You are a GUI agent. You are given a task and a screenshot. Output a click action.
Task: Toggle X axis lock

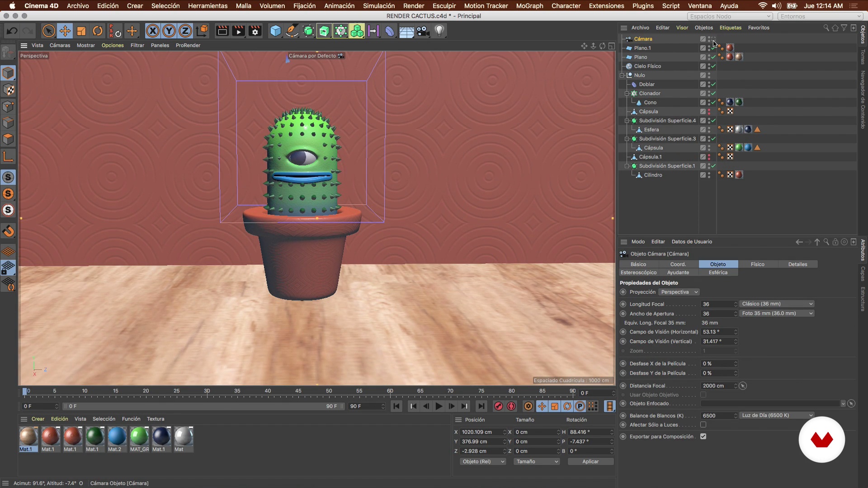[x=153, y=31]
